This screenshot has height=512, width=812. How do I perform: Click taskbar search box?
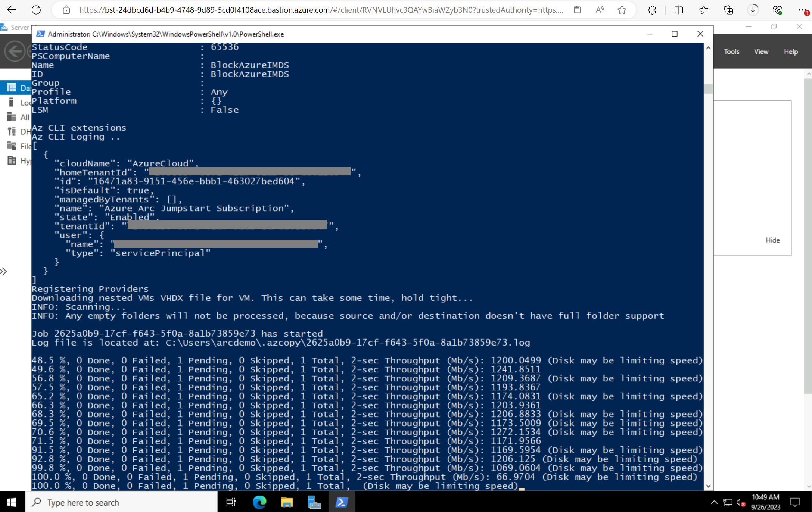pos(121,502)
